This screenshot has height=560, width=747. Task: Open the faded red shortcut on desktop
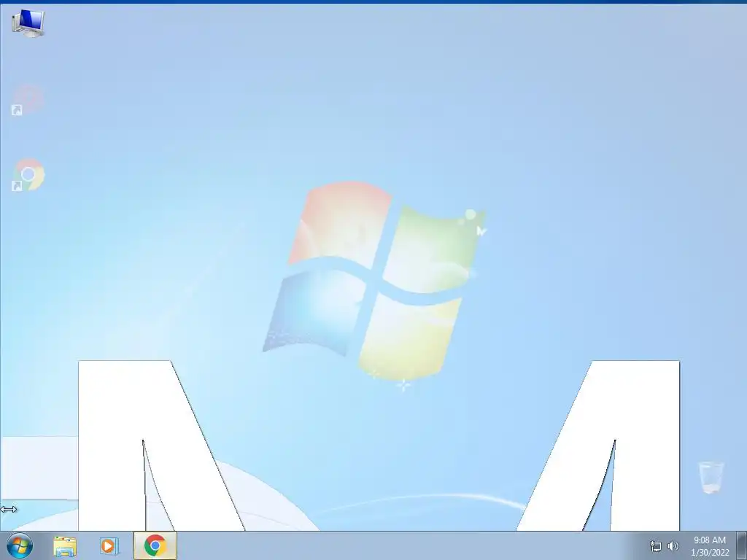[x=28, y=100]
